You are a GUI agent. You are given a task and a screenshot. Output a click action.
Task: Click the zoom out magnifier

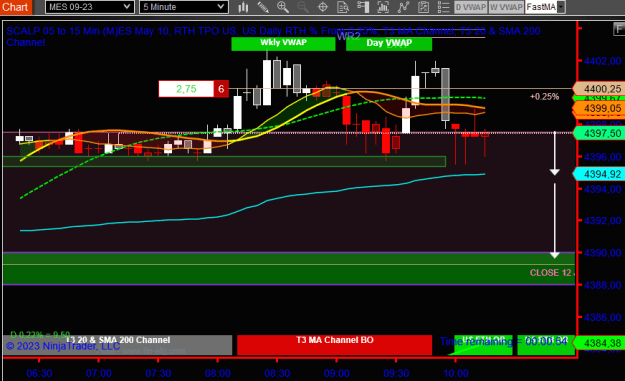click(x=303, y=7)
